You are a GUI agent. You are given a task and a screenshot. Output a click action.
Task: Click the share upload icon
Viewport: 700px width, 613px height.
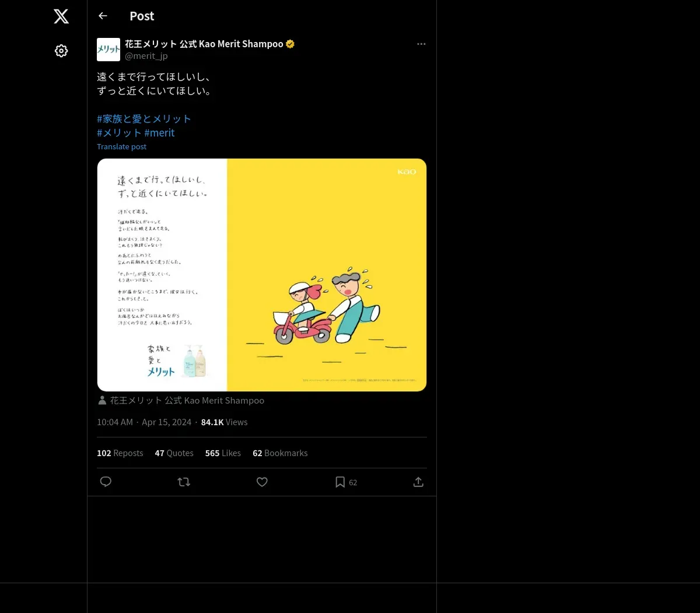tap(418, 482)
